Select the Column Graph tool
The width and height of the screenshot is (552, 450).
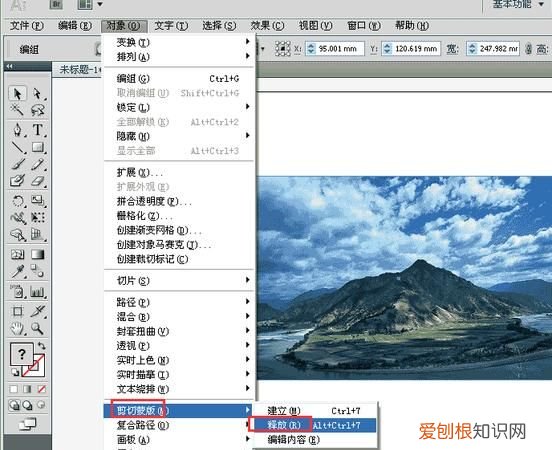pyautogui.click(x=38, y=292)
